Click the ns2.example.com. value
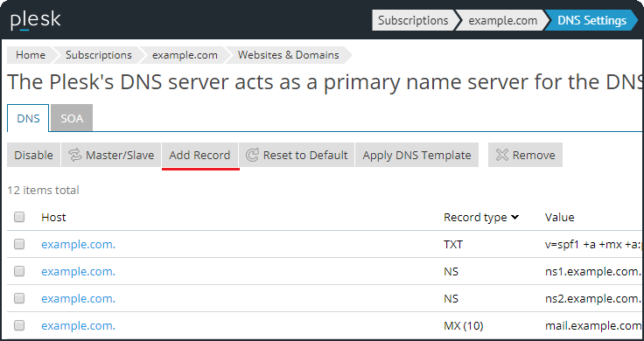This screenshot has width=644, height=341. (x=593, y=299)
